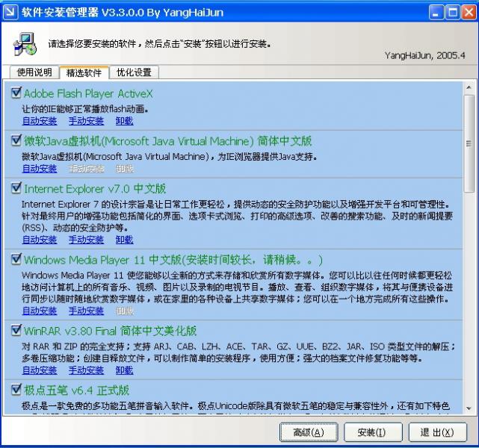Viewport: 479px width, 448px height.
Task: Click 卸载 link under WinRAR v3.80
Action: (124, 370)
